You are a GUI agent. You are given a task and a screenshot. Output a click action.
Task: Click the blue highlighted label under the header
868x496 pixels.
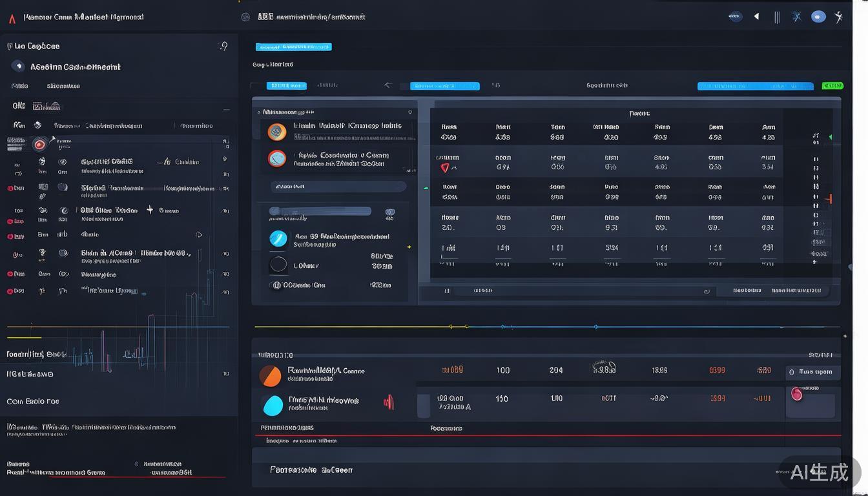293,47
